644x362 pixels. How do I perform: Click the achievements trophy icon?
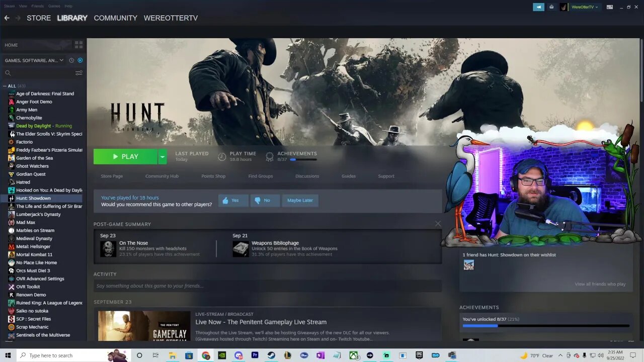coord(270,157)
